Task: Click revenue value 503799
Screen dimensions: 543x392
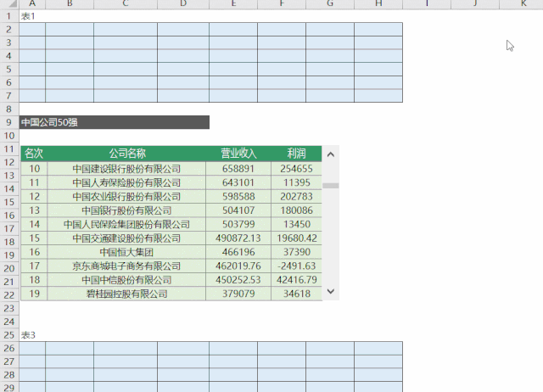Action: click(x=238, y=224)
